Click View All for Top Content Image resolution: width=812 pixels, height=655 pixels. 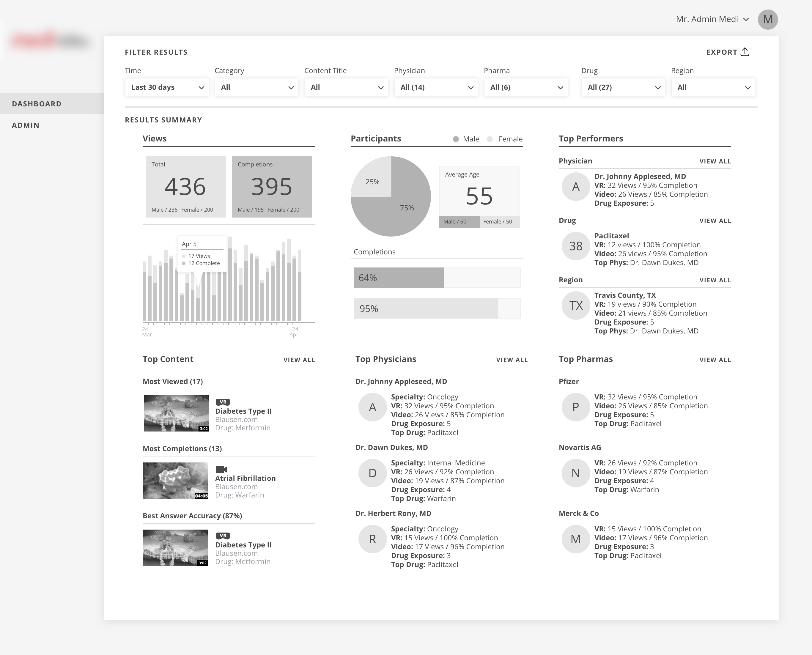(x=299, y=360)
